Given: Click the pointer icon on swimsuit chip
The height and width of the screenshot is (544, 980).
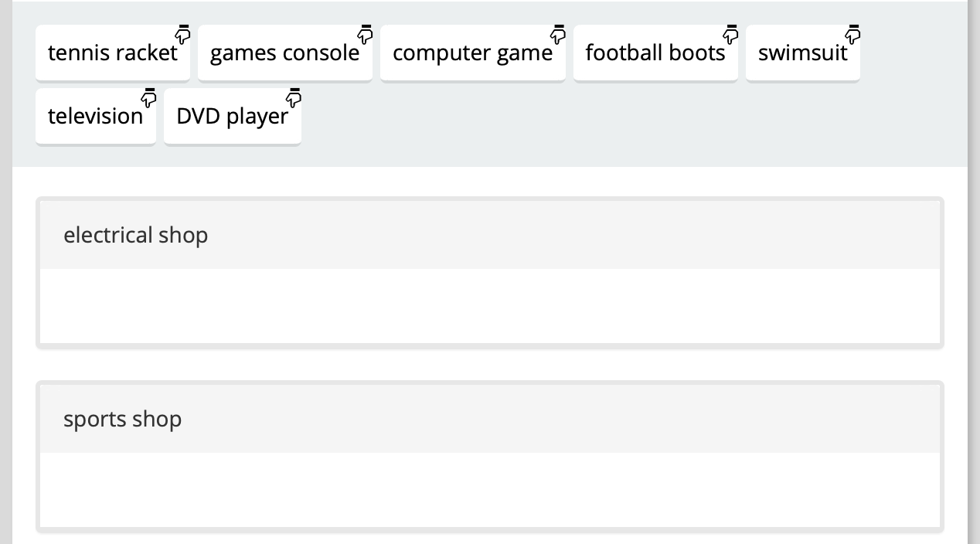Looking at the screenshot, I should [x=852, y=34].
